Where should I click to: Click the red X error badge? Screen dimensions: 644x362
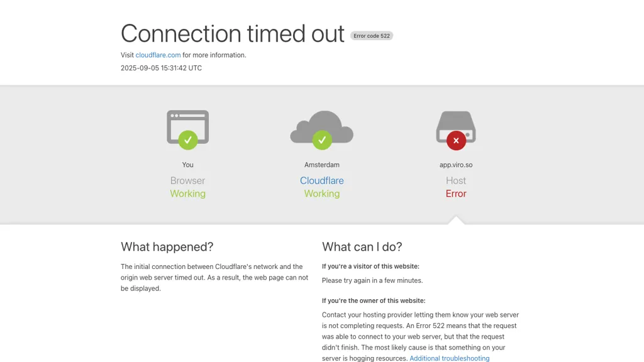coord(456,140)
